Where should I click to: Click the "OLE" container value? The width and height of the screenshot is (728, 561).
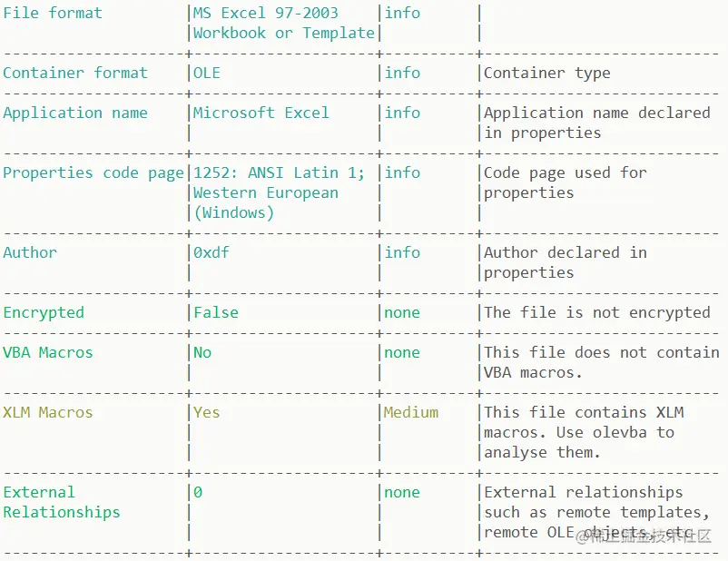pyautogui.click(x=207, y=73)
